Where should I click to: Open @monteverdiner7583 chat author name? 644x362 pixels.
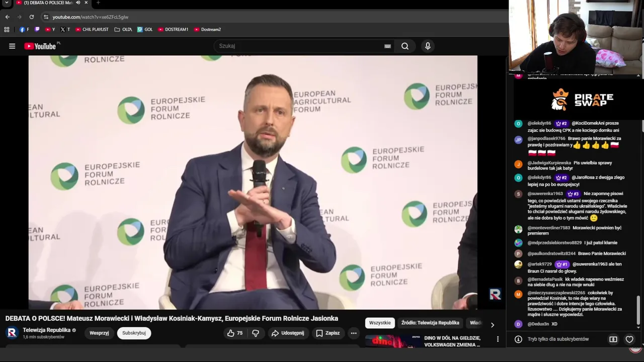click(x=549, y=228)
